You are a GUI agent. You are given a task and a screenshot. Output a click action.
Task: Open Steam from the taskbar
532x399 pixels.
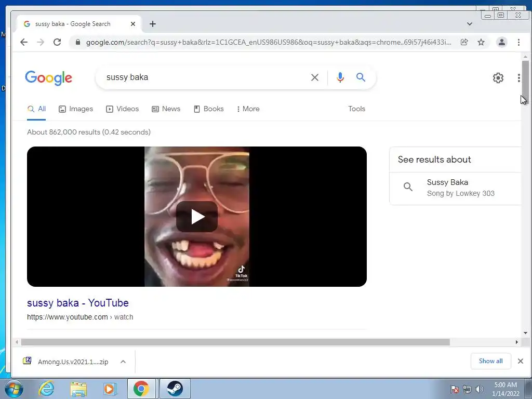point(175,389)
